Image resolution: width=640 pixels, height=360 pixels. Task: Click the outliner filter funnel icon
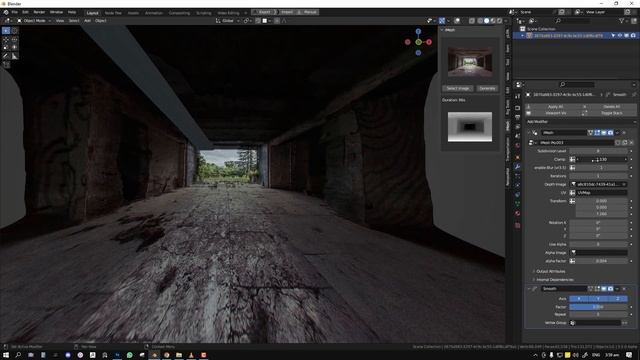[x=622, y=20]
